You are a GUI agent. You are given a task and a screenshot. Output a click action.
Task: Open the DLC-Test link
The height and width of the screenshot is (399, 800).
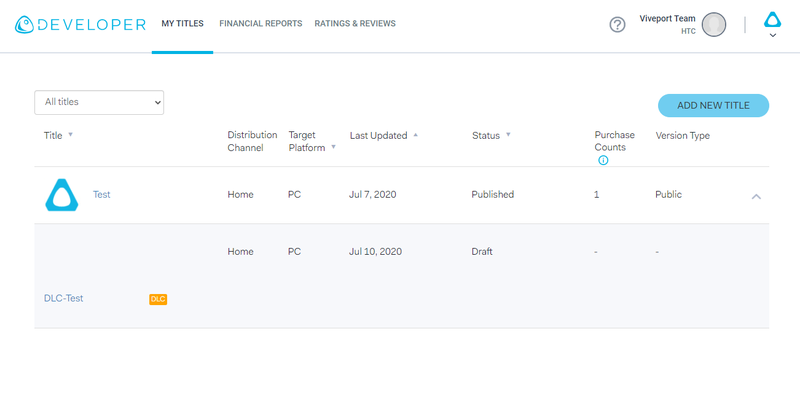(x=63, y=298)
